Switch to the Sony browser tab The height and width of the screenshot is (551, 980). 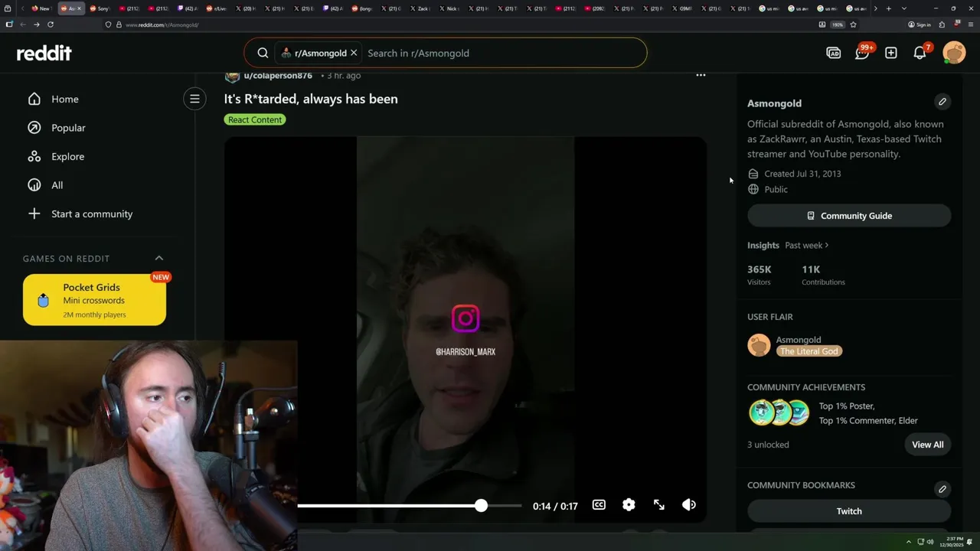click(100, 8)
